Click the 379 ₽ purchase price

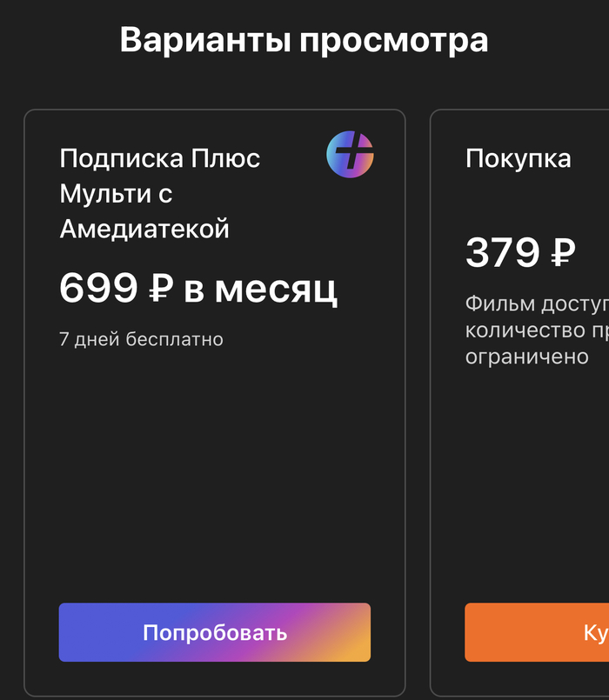[x=520, y=253]
